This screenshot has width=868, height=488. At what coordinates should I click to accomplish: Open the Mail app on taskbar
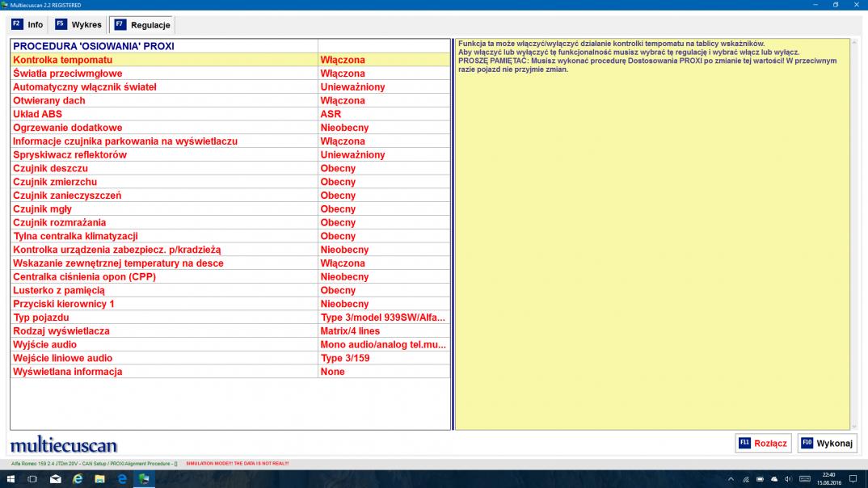coord(55,479)
